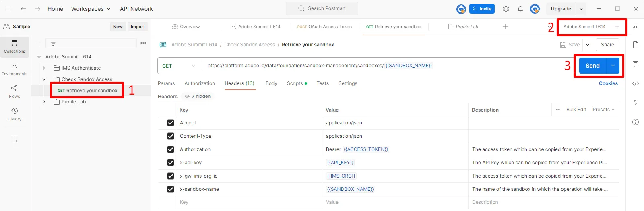644x211 pixels.
Task: Switch to the OAuth Access Token tab
Action: pyautogui.click(x=324, y=27)
